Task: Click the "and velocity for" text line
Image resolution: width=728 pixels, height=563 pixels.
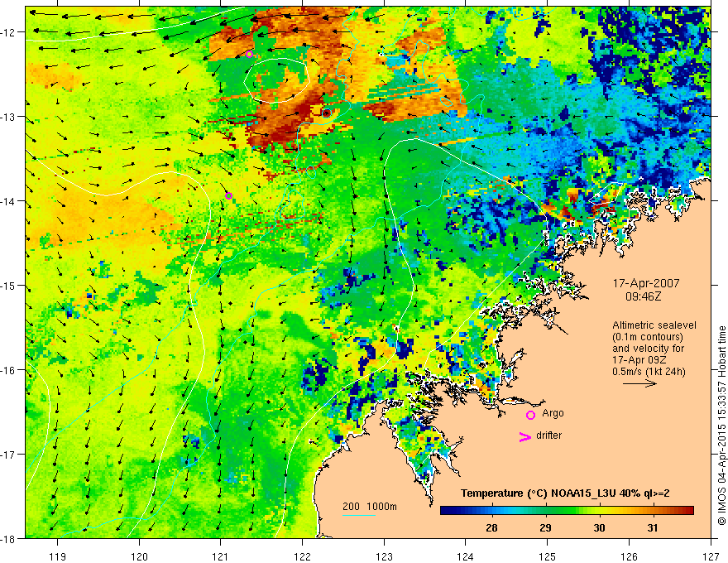Action: tap(648, 349)
